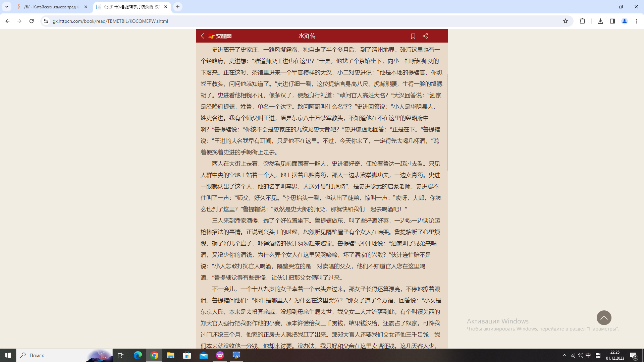Adjust volume via taskbar speaker icon
The width and height of the screenshot is (644, 362).
[580, 355]
